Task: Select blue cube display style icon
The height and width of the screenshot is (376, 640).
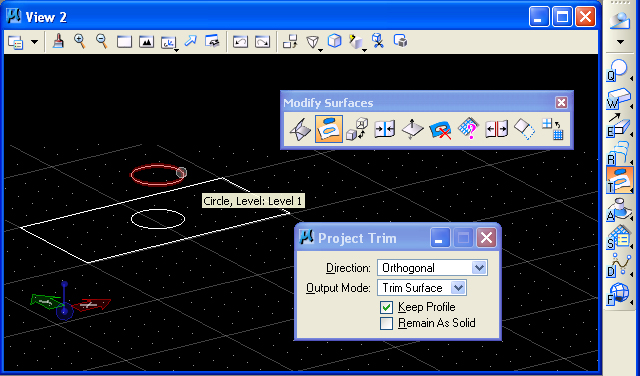Action: 334,41
